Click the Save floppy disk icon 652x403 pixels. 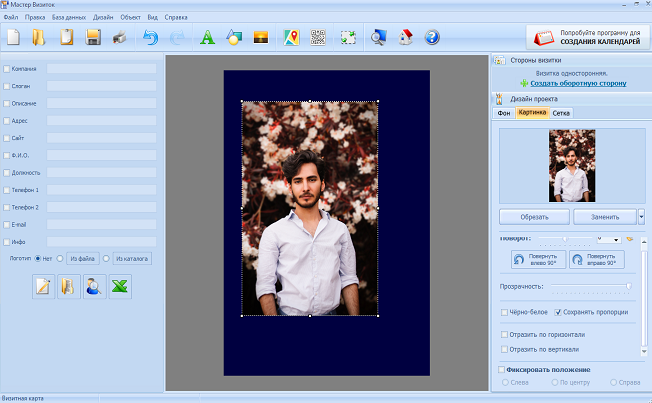(93, 37)
